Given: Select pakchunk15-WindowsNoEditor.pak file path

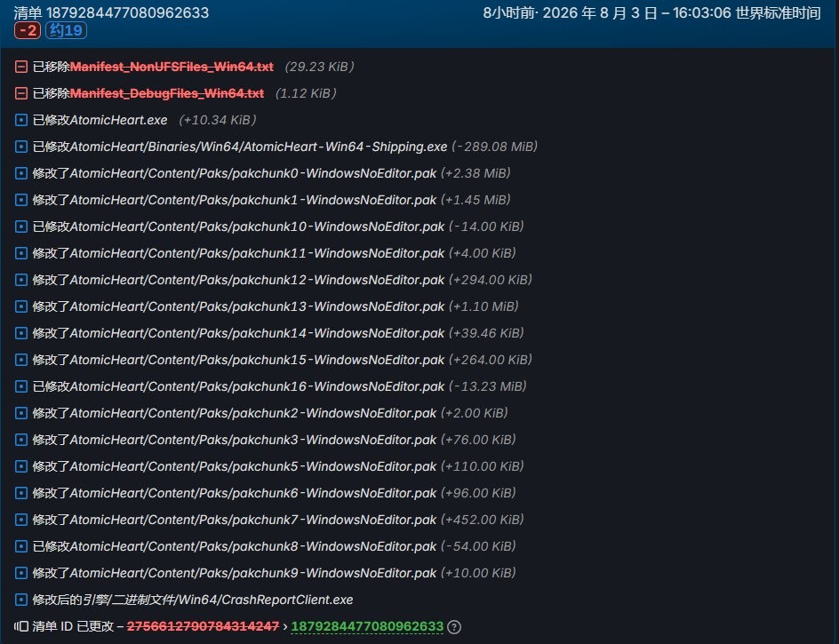Looking at the screenshot, I should [258, 360].
